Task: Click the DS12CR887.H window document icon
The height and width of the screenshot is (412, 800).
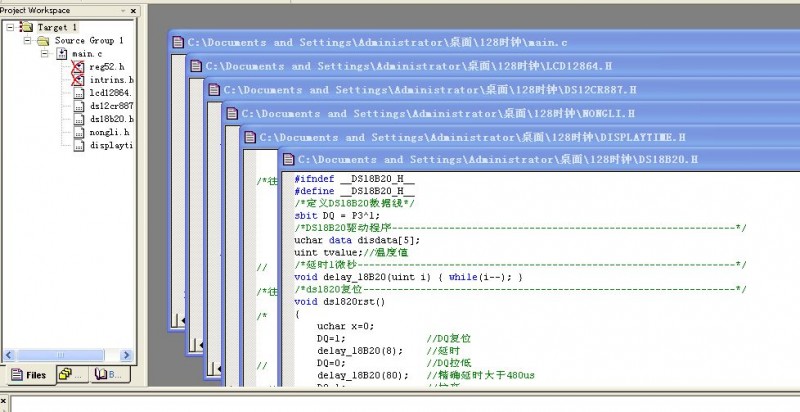Action: click(x=214, y=90)
